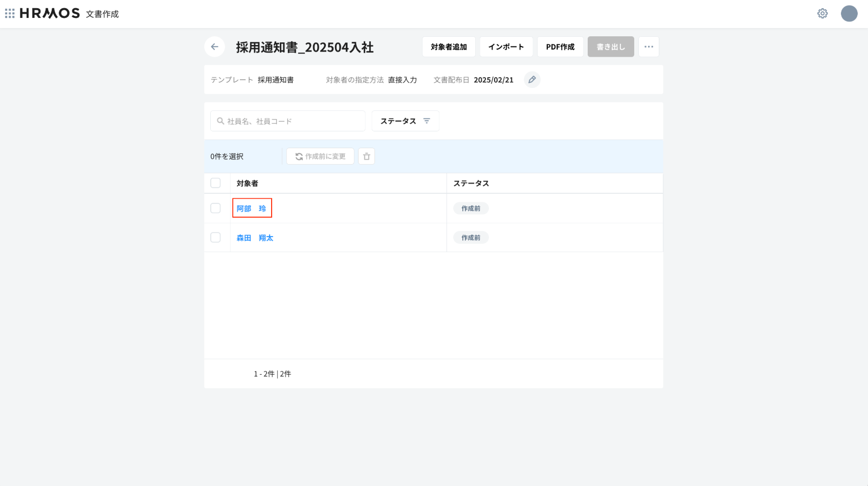The image size is (868, 486).
Task: Expand the ステータス filter dropdown
Action: pyautogui.click(x=405, y=121)
